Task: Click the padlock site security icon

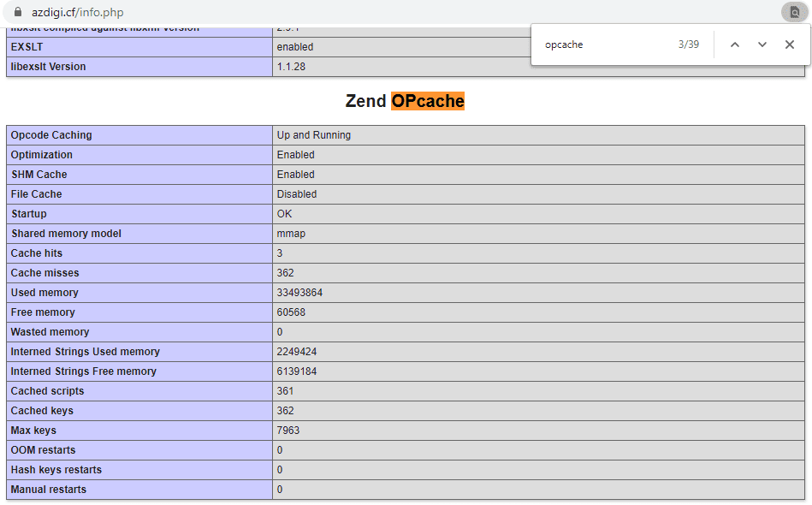Action: pyautogui.click(x=19, y=13)
